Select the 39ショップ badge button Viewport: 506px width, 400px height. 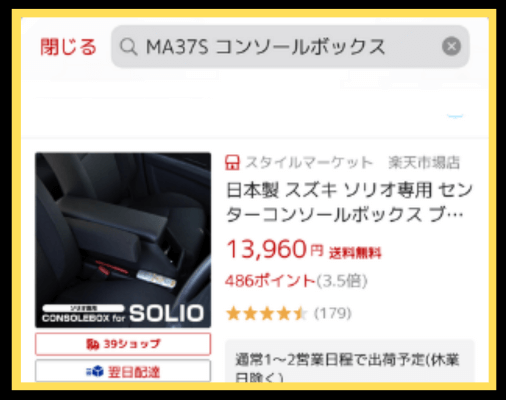pos(123,344)
